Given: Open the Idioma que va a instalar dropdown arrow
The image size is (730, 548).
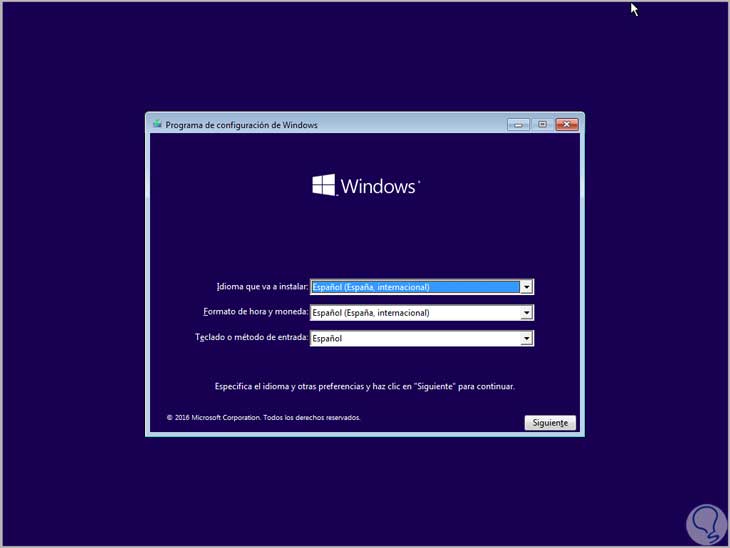Looking at the screenshot, I should tap(526, 287).
